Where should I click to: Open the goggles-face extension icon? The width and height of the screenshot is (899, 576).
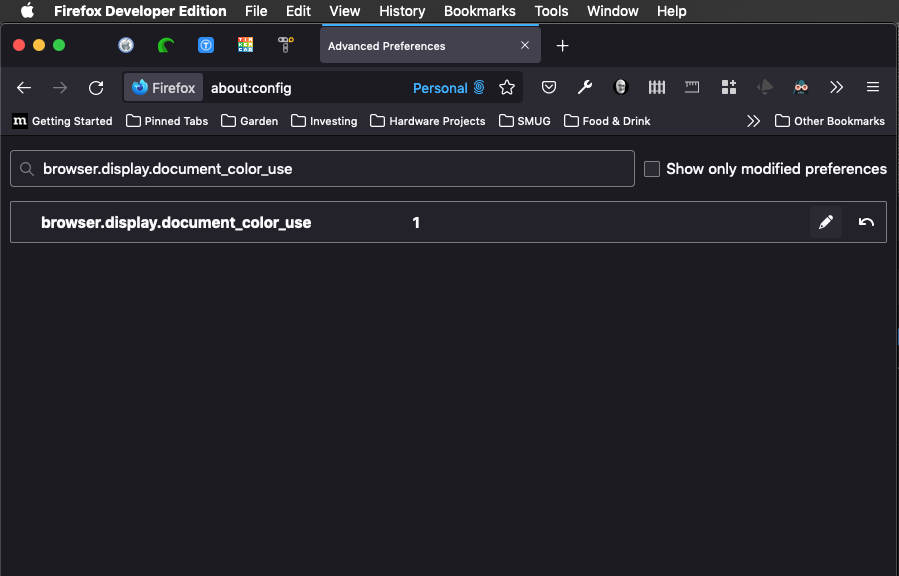coord(800,87)
